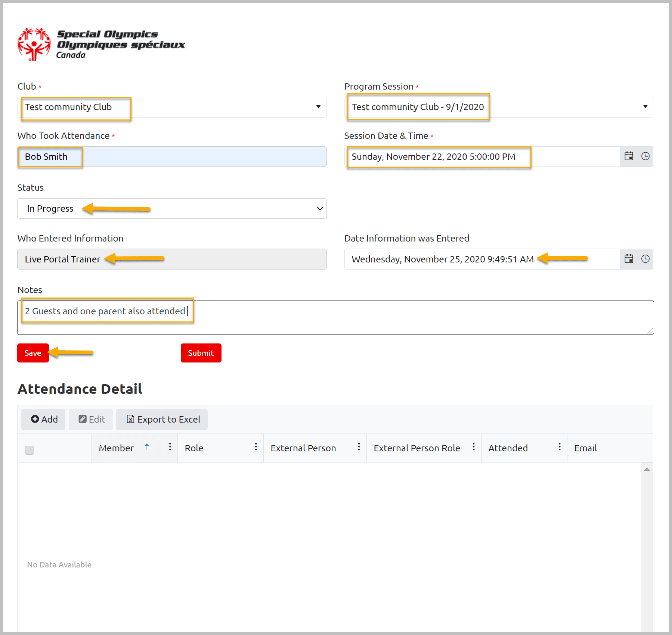Click the Who Took Attendance field
This screenshot has height=635, width=672.
point(172,157)
